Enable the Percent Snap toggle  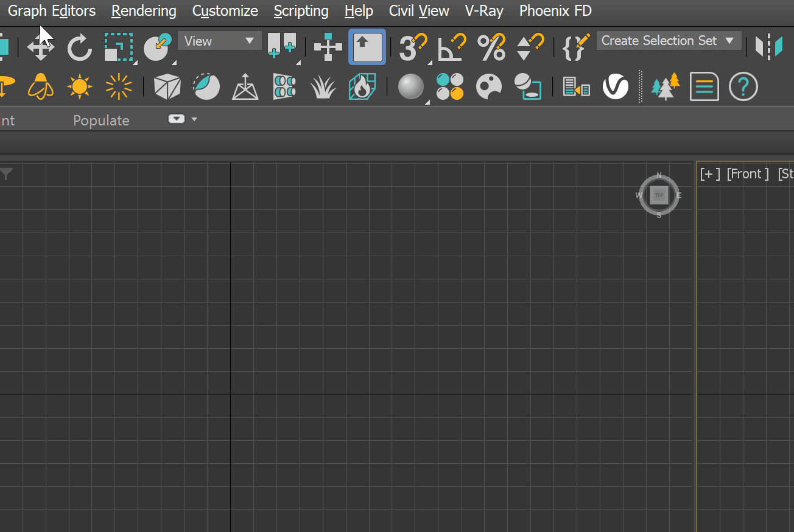491,47
